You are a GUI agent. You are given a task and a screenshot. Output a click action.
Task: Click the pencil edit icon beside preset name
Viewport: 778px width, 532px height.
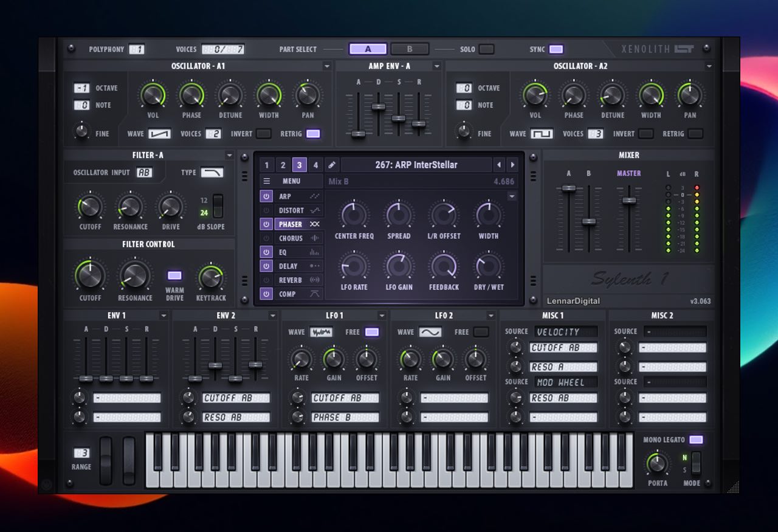pyautogui.click(x=332, y=165)
